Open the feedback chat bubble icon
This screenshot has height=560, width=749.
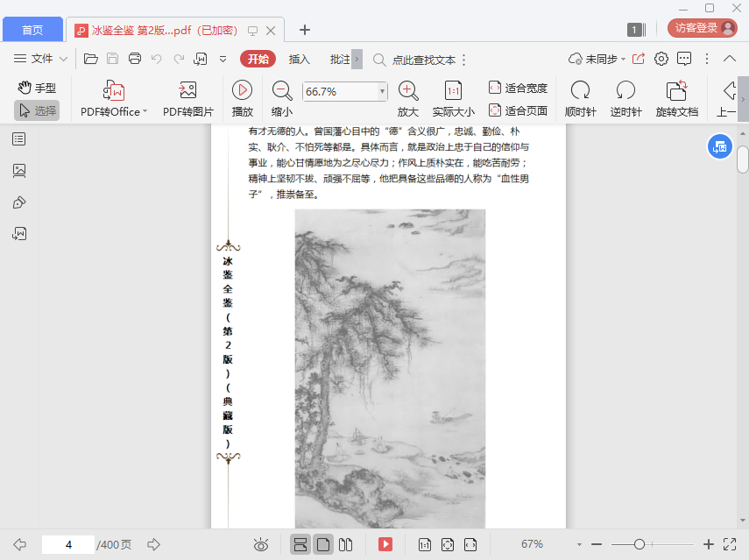684,59
